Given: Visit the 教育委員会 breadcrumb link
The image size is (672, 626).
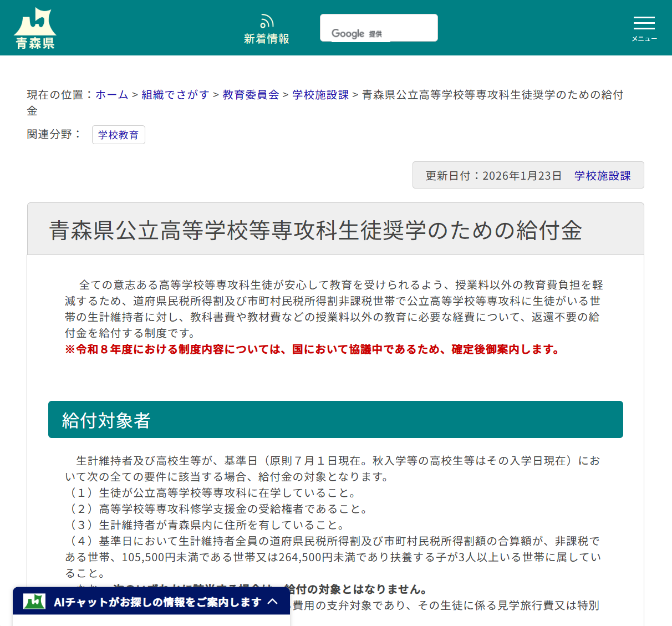Looking at the screenshot, I should [250, 95].
